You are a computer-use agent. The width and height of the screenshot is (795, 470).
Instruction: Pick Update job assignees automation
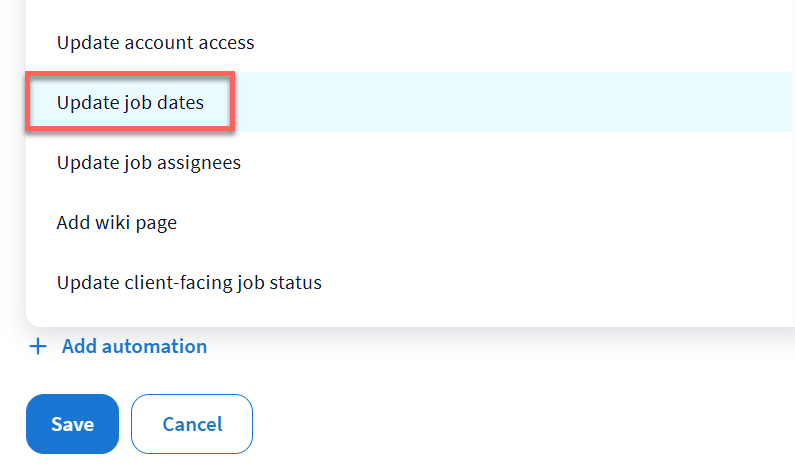pos(148,162)
